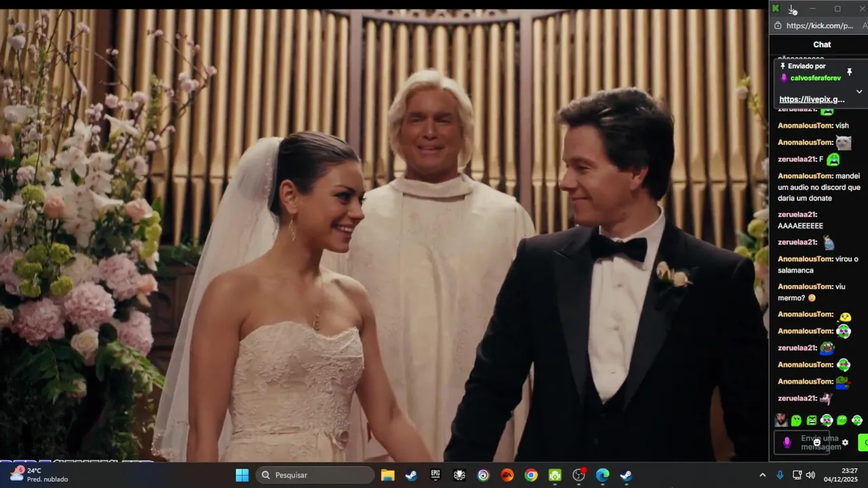The height and width of the screenshot is (488, 868).
Task: Unpin the pinned chat message with the pin icon
Action: pos(849,71)
